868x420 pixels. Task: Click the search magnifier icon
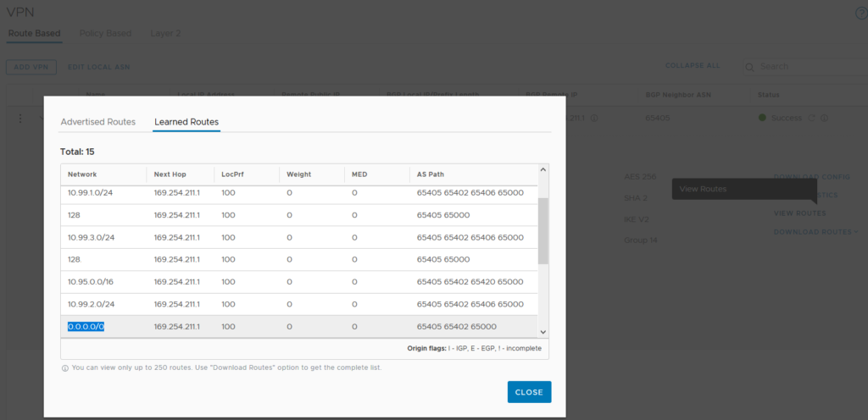tap(750, 67)
